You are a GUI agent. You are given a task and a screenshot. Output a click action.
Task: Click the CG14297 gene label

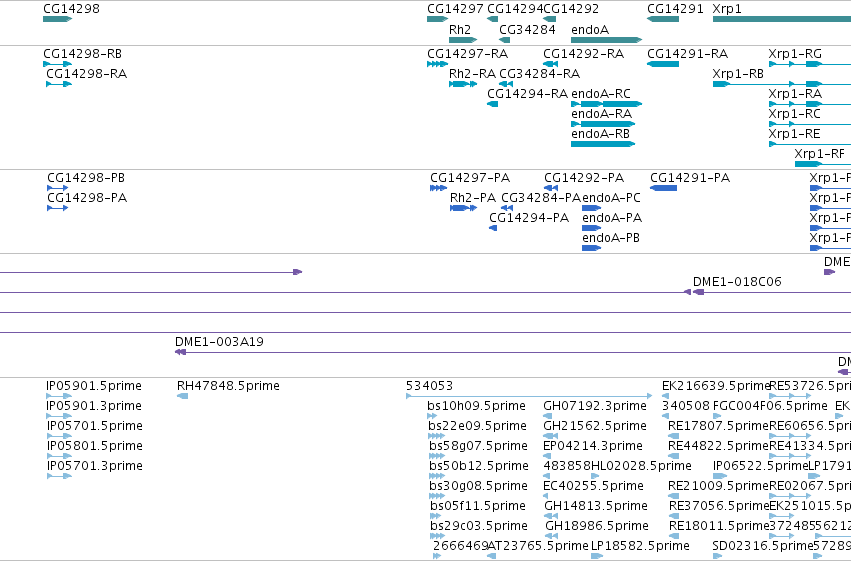tap(455, 9)
